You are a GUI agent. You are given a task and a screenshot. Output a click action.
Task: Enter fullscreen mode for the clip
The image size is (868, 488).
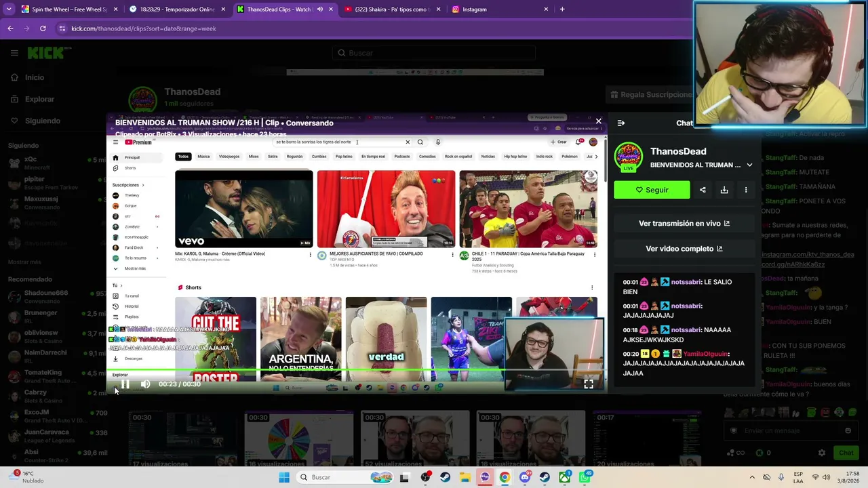[x=589, y=384]
